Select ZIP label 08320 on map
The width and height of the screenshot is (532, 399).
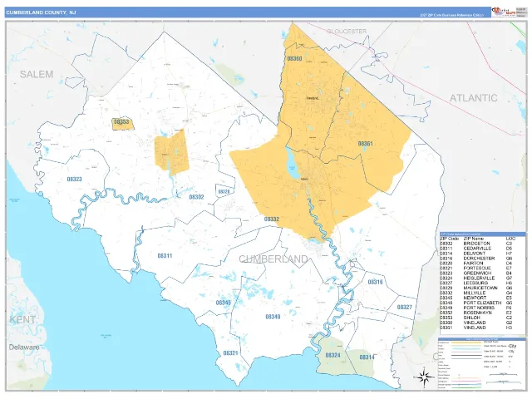coord(224,192)
